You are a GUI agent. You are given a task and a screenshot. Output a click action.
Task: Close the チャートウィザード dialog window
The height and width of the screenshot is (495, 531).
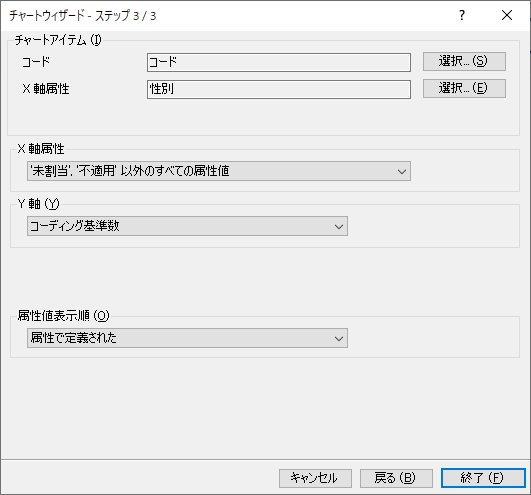507,15
